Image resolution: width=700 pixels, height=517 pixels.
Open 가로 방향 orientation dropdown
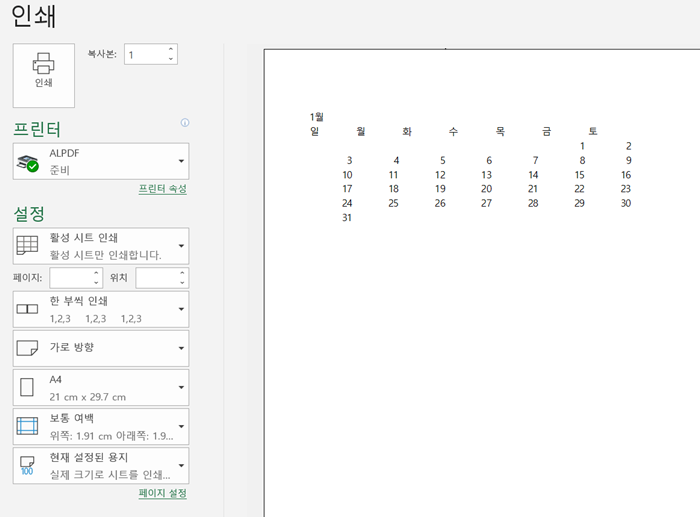point(101,348)
